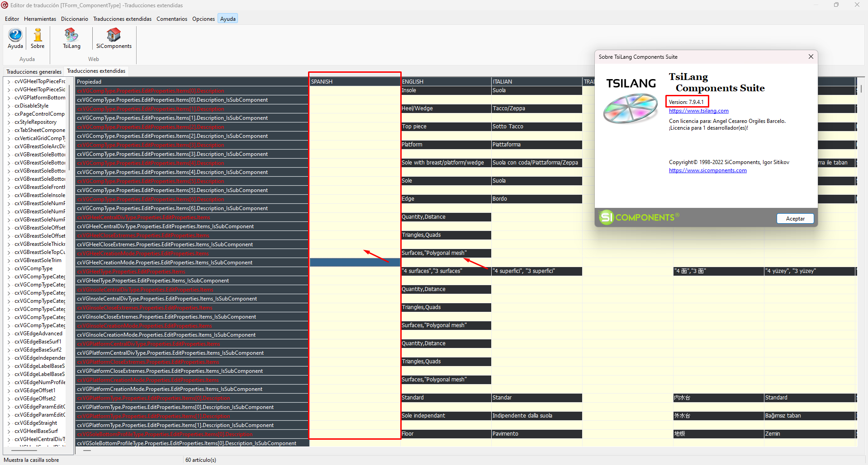Switch to Traducciones generales tab

click(34, 71)
